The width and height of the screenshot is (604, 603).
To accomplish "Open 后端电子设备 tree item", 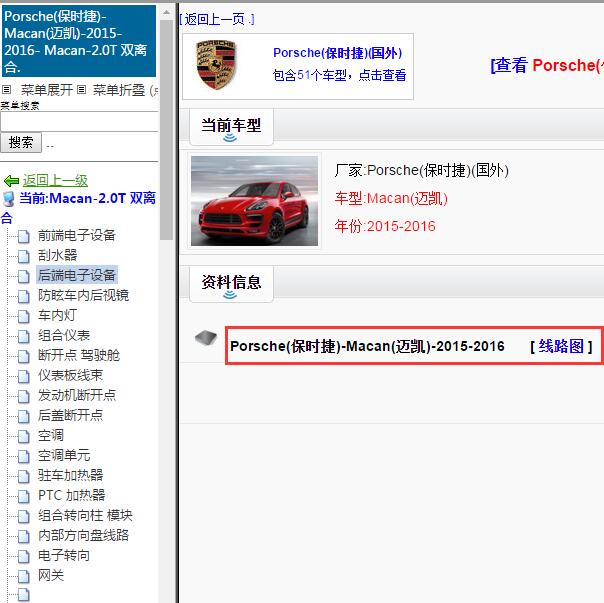I will 77,275.
